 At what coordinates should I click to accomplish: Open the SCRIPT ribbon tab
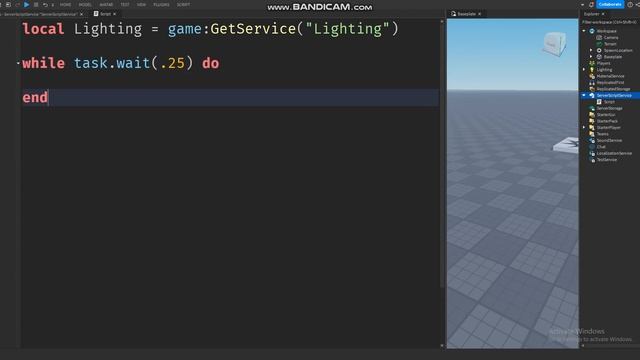(183, 4)
